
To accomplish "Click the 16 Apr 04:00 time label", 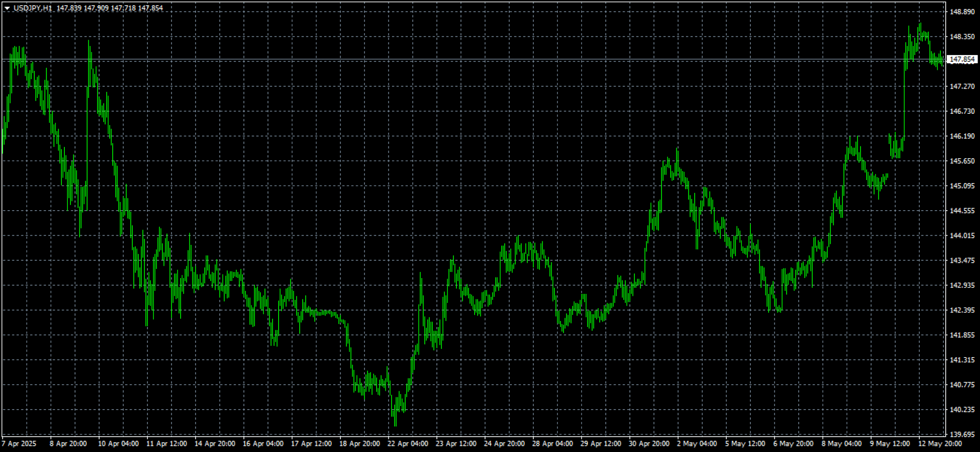I will (x=263, y=444).
